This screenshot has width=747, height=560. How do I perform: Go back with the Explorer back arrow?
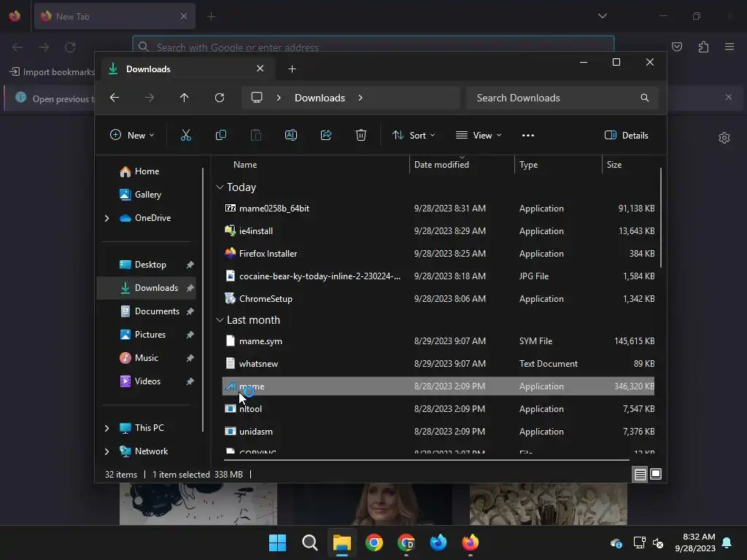coord(115,98)
